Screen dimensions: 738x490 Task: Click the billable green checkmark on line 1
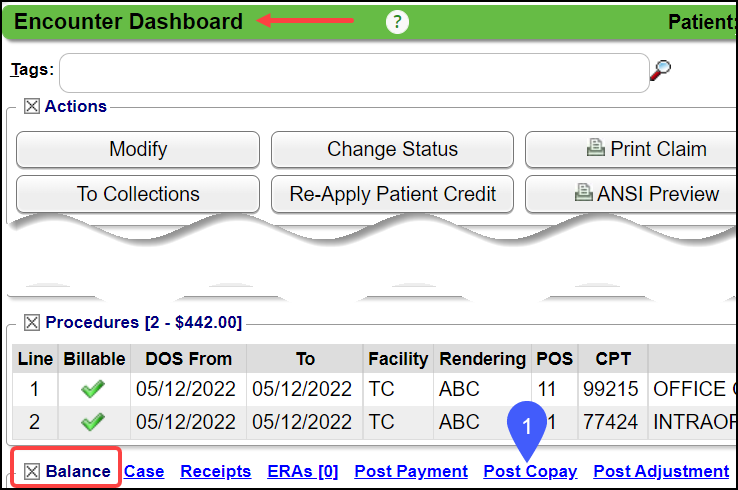click(93, 389)
